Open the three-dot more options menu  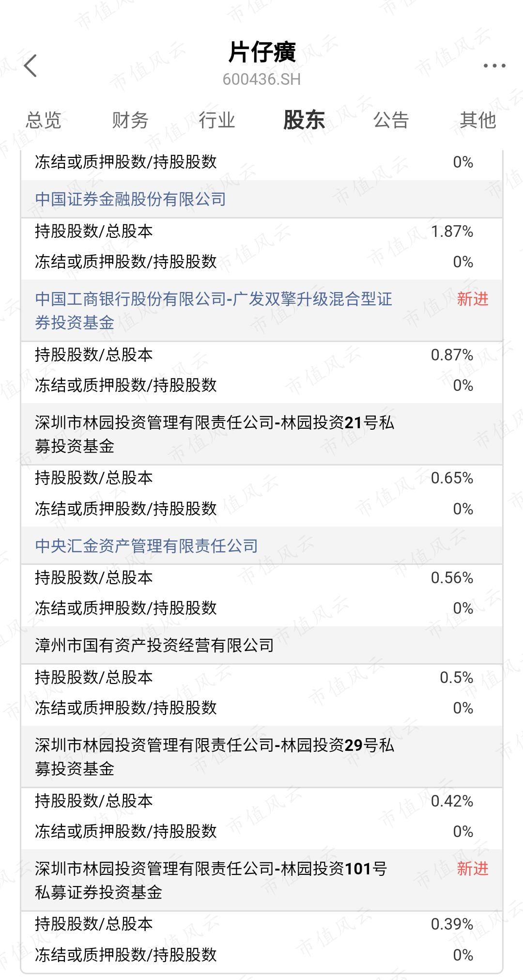pyautogui.click(x=494, y=66)
